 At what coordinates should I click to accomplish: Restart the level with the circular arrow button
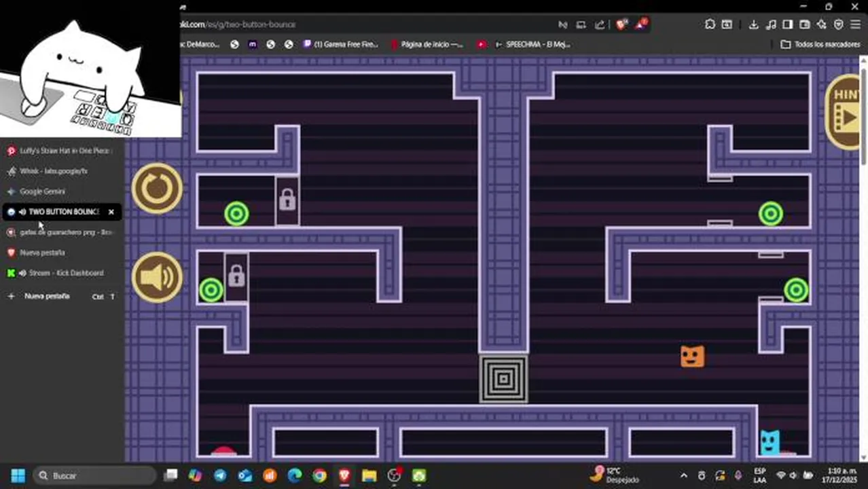157,188
